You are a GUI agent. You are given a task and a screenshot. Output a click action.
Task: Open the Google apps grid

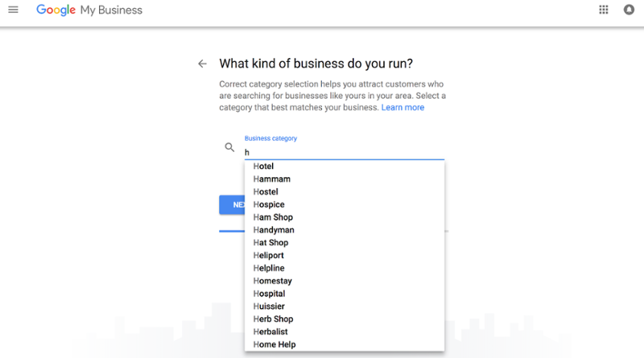[603, 10]
